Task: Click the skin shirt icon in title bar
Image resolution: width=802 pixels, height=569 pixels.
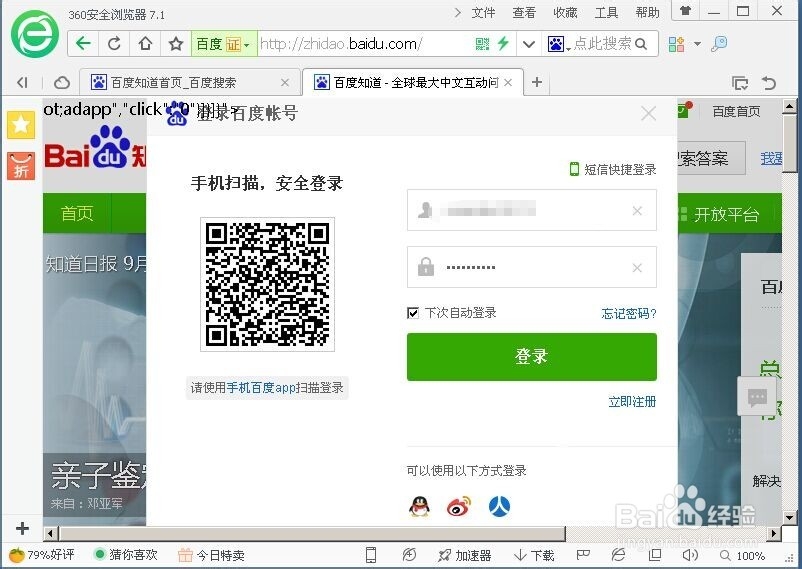Action: (685, 11)
